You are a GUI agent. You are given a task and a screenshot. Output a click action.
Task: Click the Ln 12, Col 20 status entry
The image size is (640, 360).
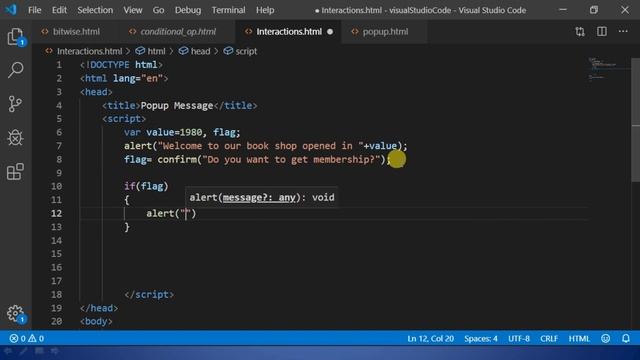430,338
